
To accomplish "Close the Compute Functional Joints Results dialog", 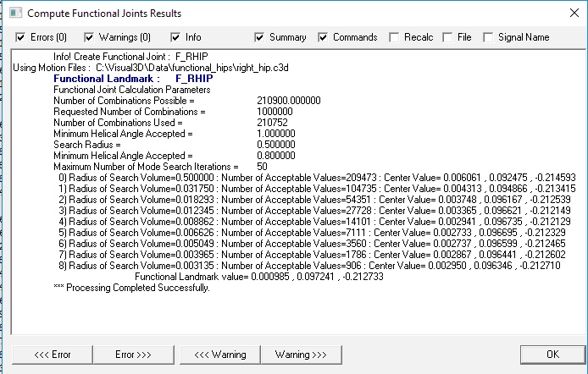I will pos(574,13).
